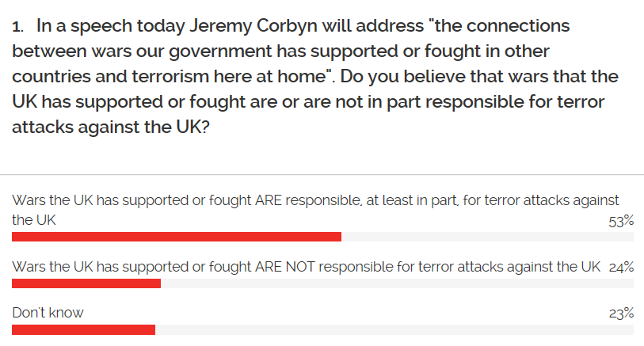Click the 24% result percentage
The image size is (644, 346).
tap(621, 267)
